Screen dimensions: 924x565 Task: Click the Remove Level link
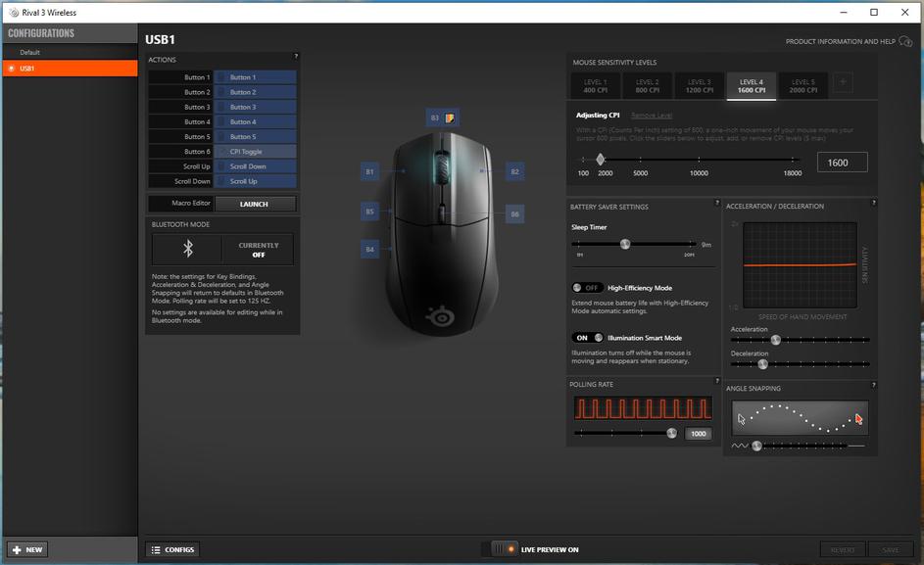coord(651,116)
